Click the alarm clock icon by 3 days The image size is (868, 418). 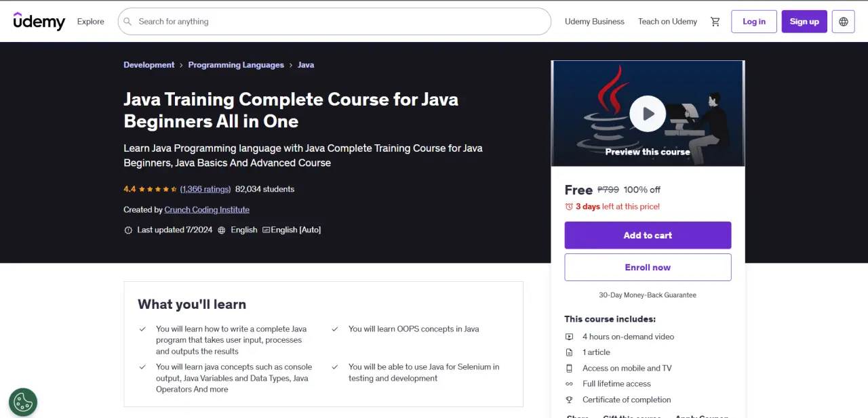coord(569,207)
